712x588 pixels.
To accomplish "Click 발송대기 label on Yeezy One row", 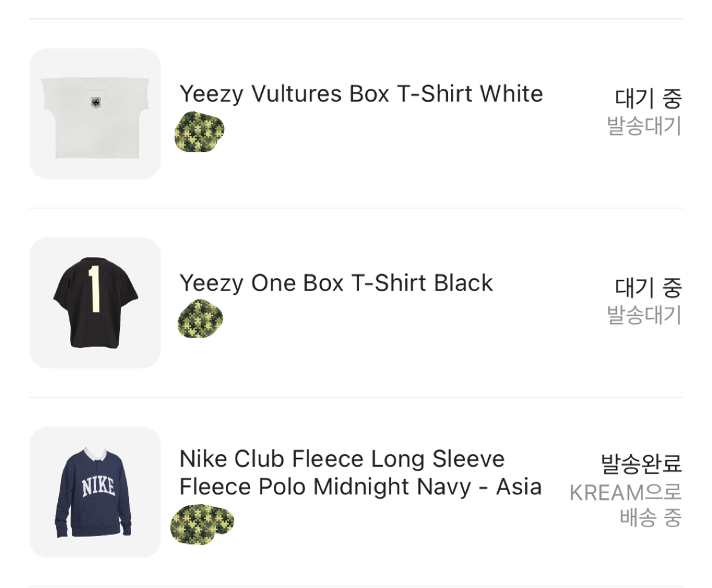I will [644, 315].
